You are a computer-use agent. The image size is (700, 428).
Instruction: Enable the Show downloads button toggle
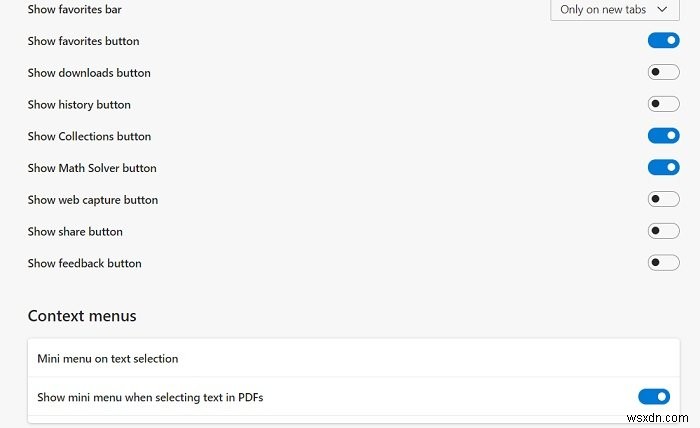coord(663,72)
